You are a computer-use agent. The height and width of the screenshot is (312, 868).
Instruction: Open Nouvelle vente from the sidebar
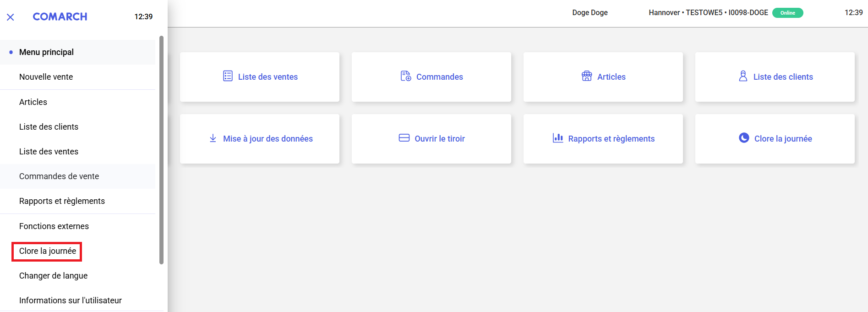tap(46, 77)
